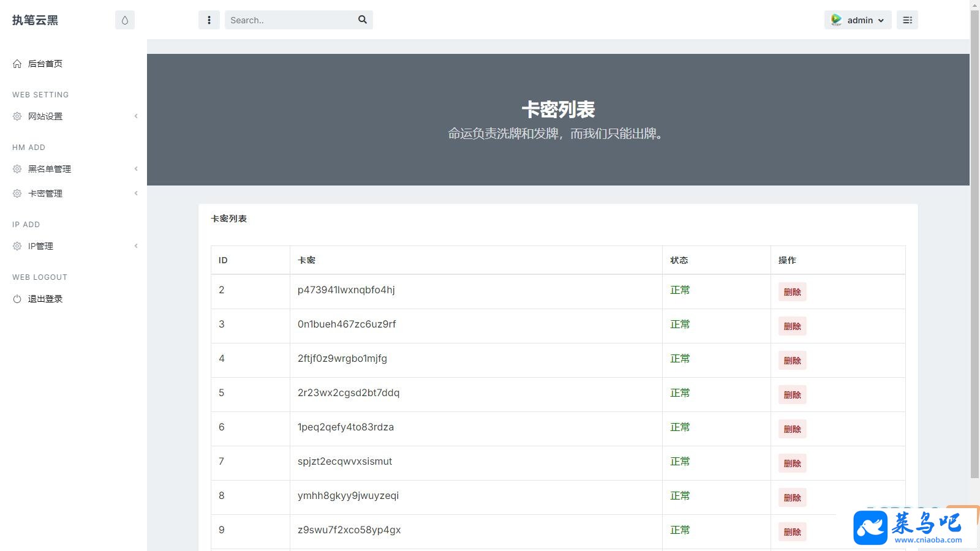
Task: Expand IP管理 submenu chevron
Action: coord(136,246)
